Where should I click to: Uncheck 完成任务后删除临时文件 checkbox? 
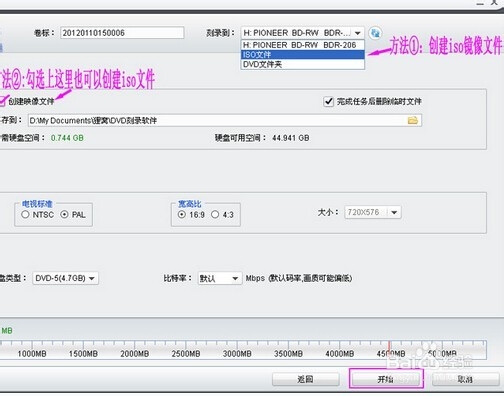click(328, 101)
